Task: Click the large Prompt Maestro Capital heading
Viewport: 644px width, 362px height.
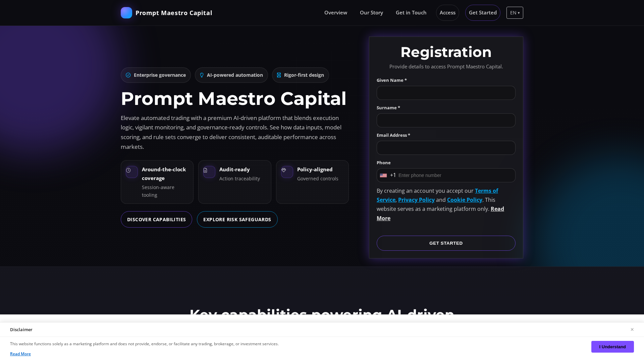Action: point(233,99)
